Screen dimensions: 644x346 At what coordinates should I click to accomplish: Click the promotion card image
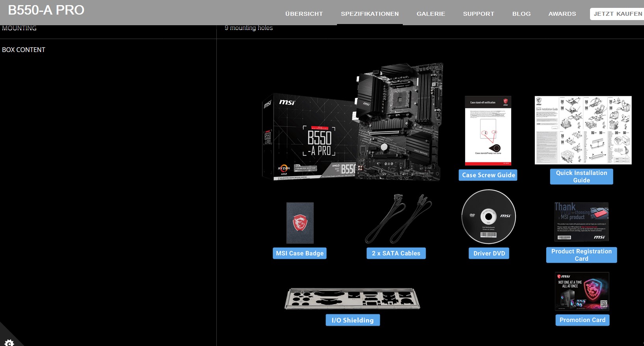tap(582, 291)
